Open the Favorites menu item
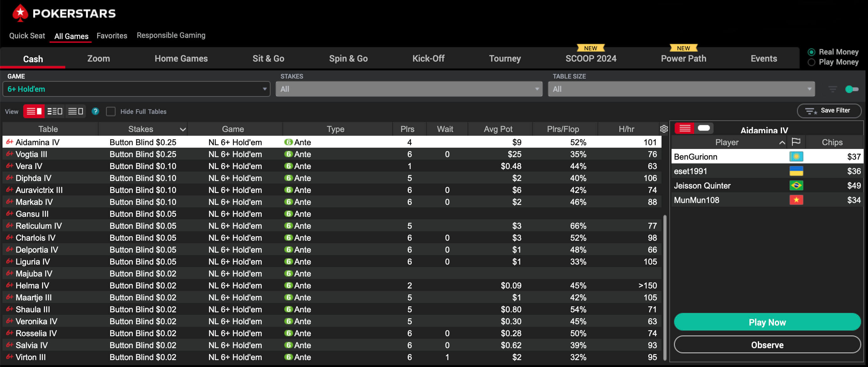Image resolution: width=868 pixels, height=367 pixels. click(111, 36)
